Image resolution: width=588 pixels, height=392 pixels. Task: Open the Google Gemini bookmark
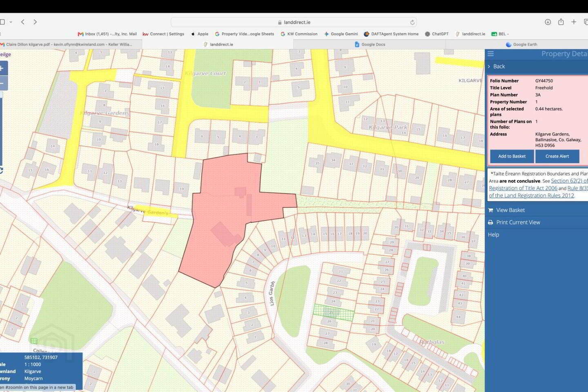point(341,34)
